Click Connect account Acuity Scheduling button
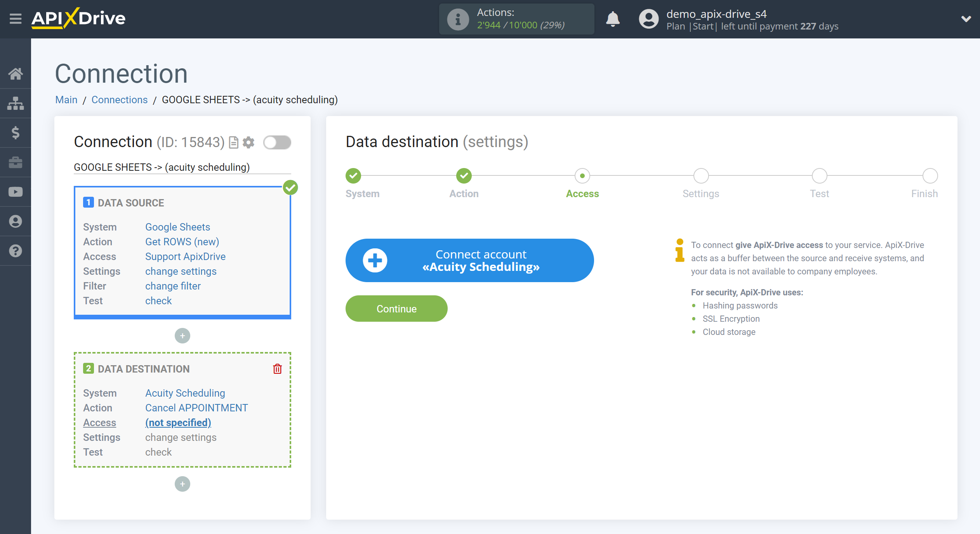980x534 pixels. tap(469, 260)
